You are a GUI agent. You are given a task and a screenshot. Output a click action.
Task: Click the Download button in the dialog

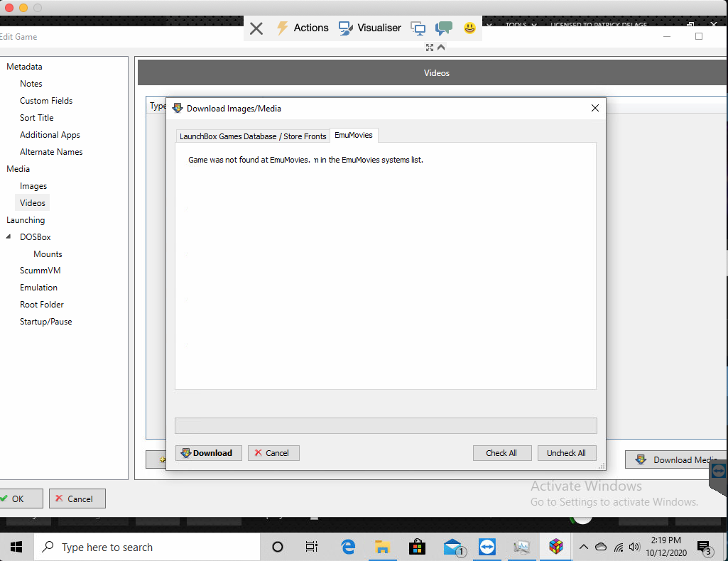(x=209, y=453)
